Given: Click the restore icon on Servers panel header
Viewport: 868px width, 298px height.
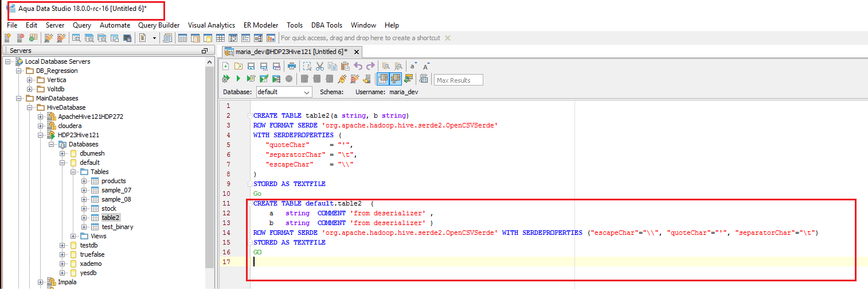Looking at the screenshot, I should [x=204, y=51].
